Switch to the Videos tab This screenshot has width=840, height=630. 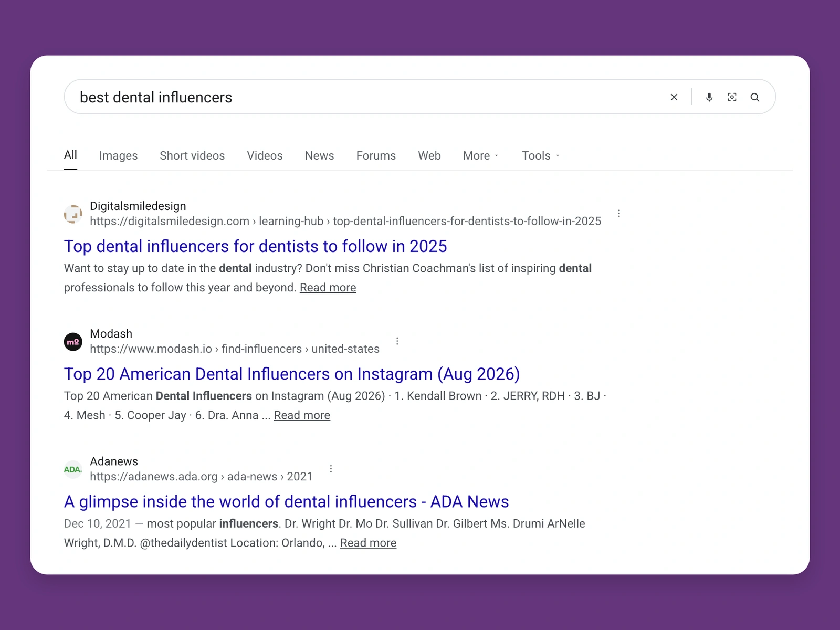click(x=265, y=155)
